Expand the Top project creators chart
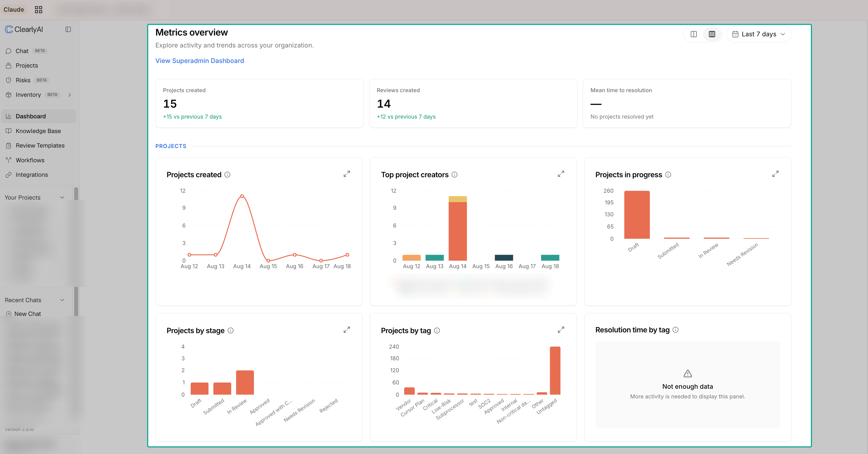The height and width of the screenshot is (454, 868). click(x=561, y=174)
